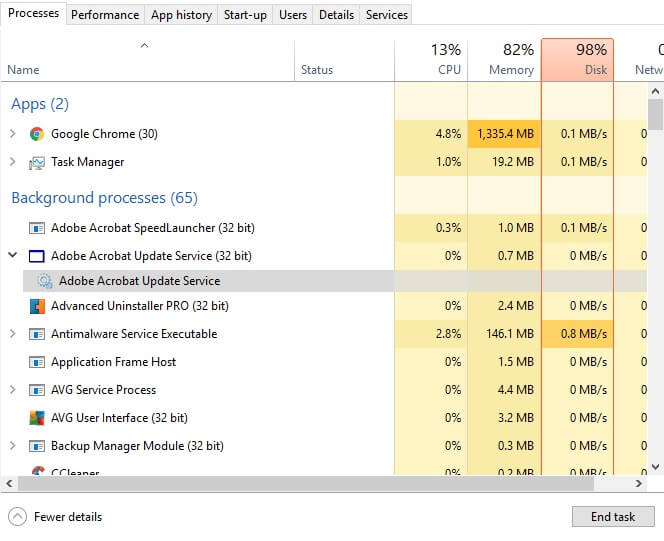Select Advanced Uninstaller PRO (32 bit) name
Image resolution: width=664 pixels, height=541 pixels.
point(140,306)
